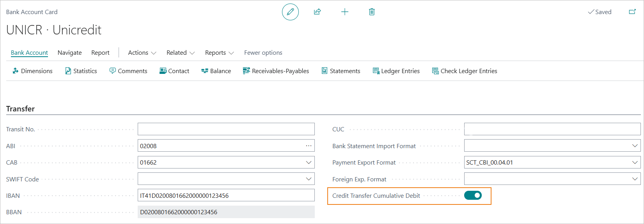Open bank account Statistics

(x=81, y=71)
